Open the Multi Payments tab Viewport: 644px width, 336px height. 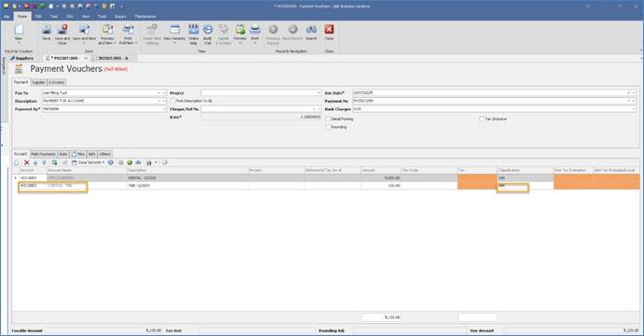point(43,154)
